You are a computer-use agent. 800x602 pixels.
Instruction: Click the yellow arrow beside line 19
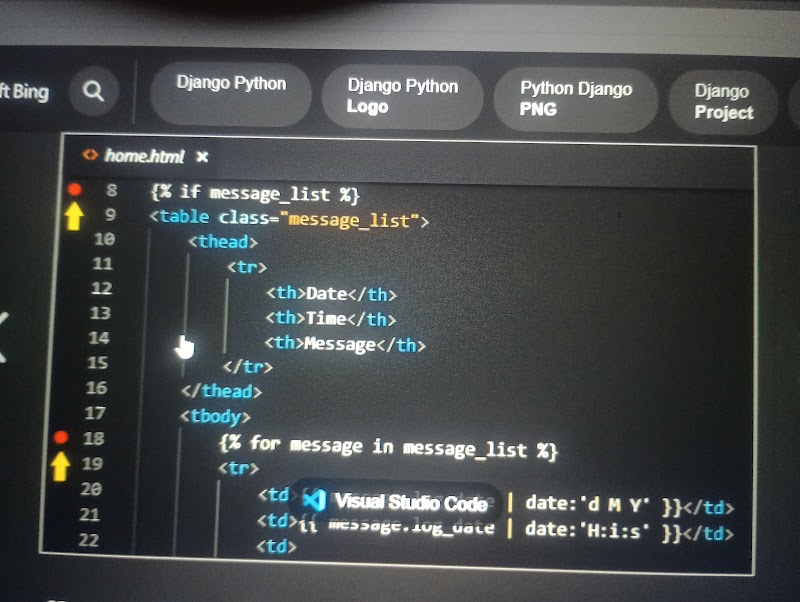[x=61, y=464]
